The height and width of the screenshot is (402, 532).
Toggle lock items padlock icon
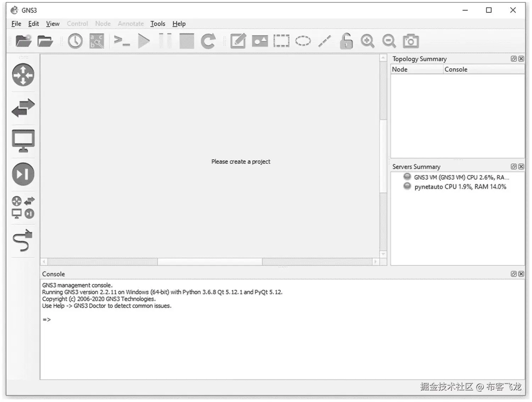point(346,41)
